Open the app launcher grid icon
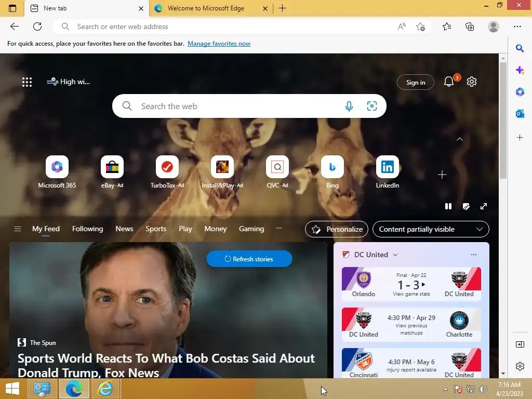532x399 pixels. pos(27,82)
